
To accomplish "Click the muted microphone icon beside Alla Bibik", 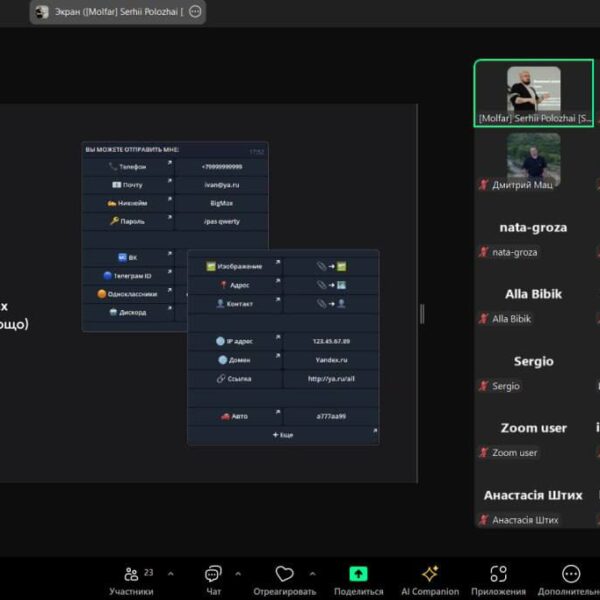I will point(484,319).
